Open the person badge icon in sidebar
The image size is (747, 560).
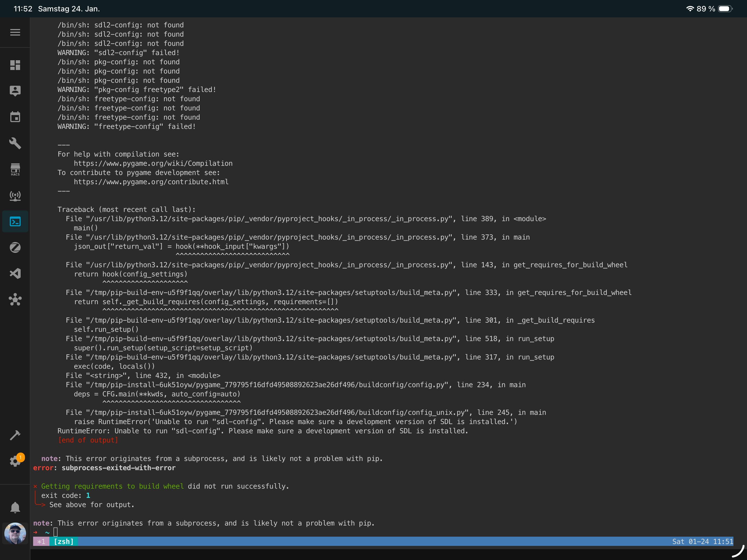15,91
